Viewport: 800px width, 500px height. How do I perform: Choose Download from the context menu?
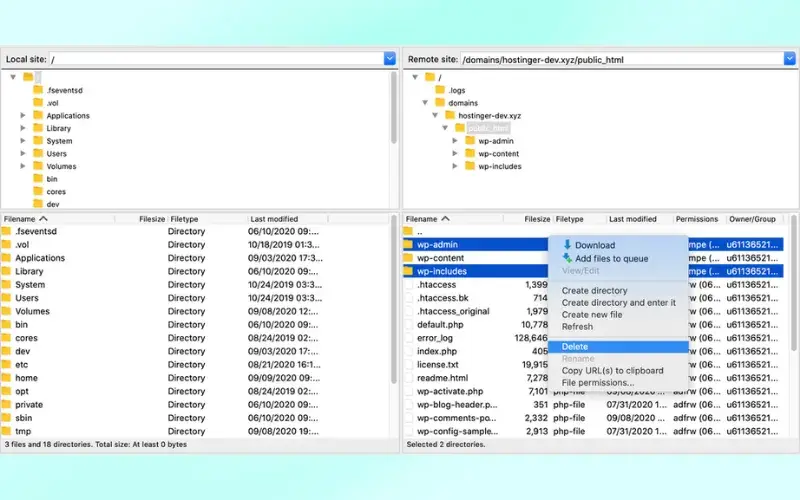click(595, 245)
